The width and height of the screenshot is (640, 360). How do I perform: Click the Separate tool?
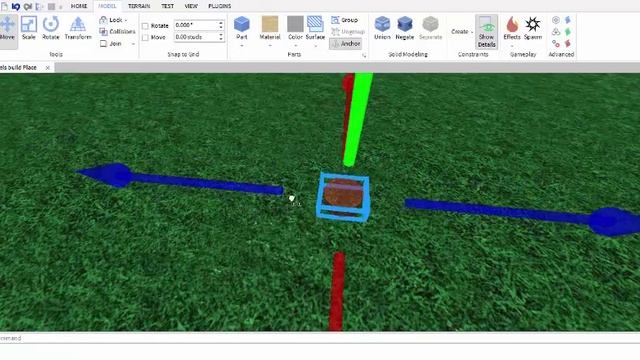click(430, 28)
